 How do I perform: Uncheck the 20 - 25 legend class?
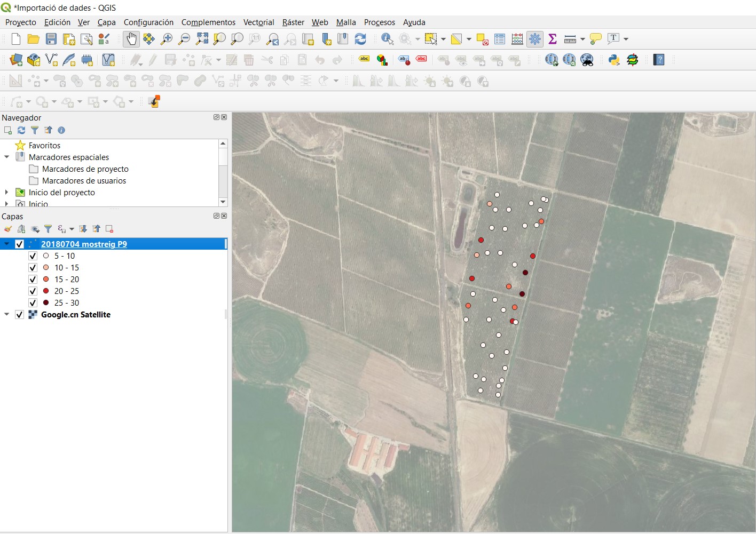point(33,291)
